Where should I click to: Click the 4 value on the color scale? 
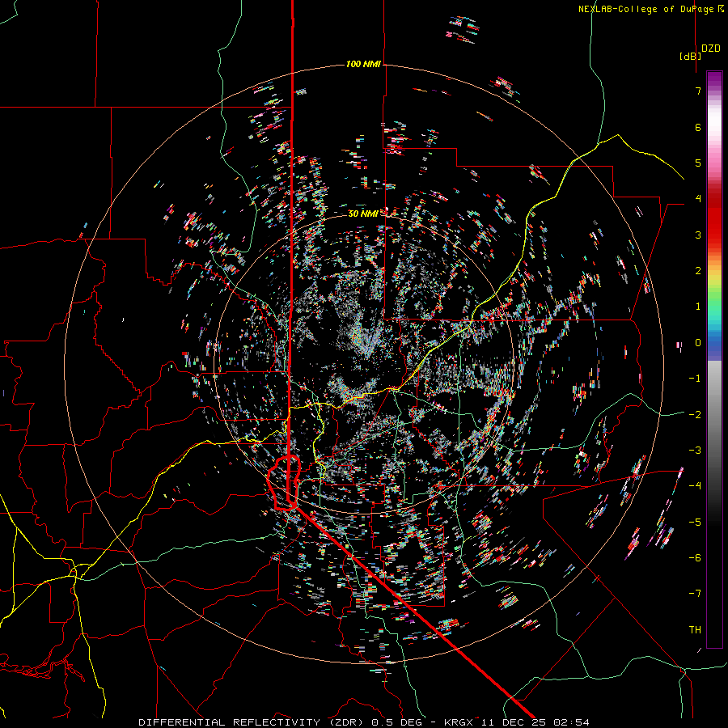point(698,199)
